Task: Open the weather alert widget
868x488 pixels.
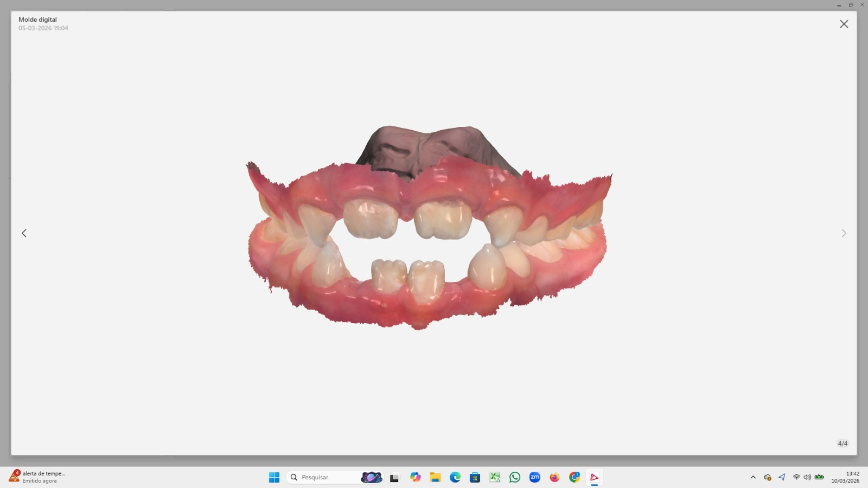Action: 38,477
